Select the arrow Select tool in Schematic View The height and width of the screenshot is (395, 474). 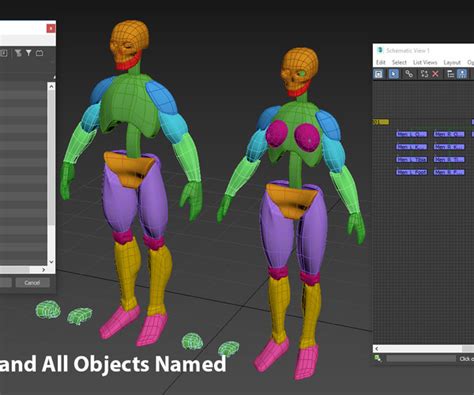[x=394, y=74]
